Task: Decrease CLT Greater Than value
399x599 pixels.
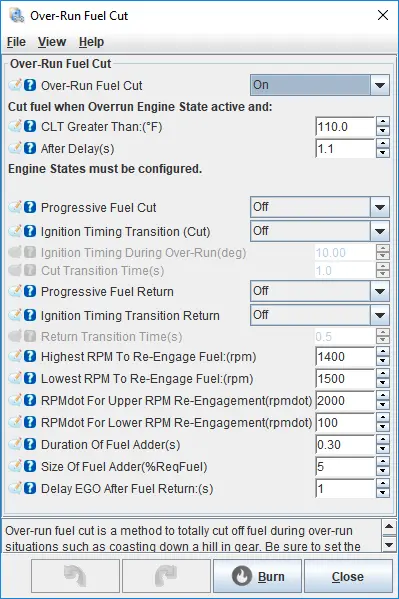Action: pos(383,131)
